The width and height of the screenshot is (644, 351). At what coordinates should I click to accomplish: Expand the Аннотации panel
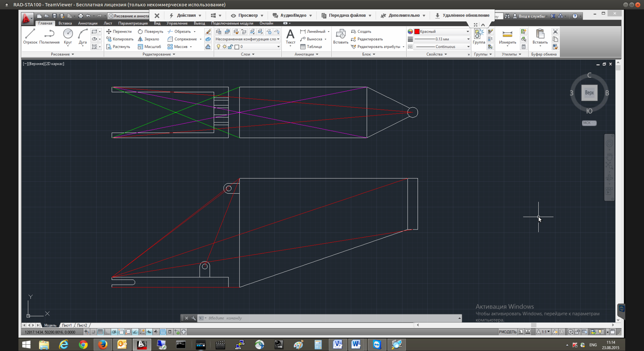click(306, 54)
